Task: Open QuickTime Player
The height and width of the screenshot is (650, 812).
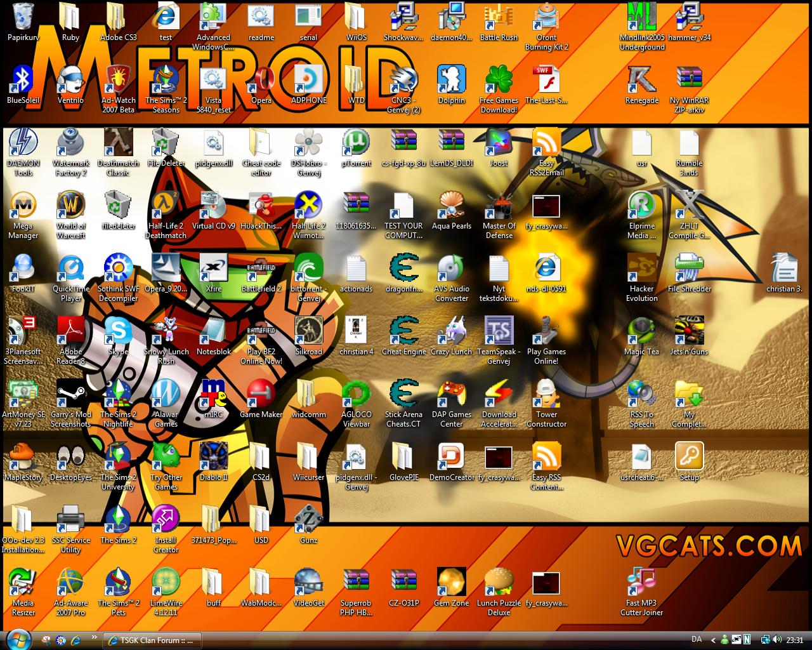Action: [x=70, y=269]
